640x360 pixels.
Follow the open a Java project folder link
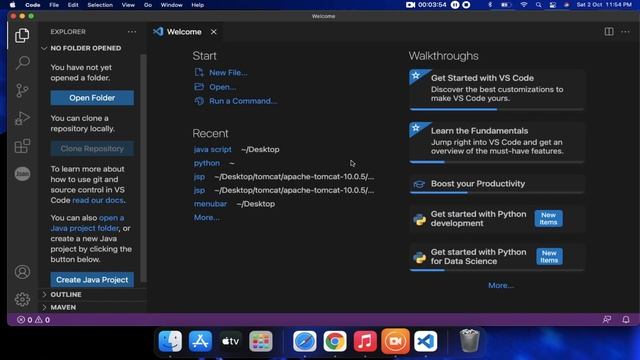click(x=87, y=223)
